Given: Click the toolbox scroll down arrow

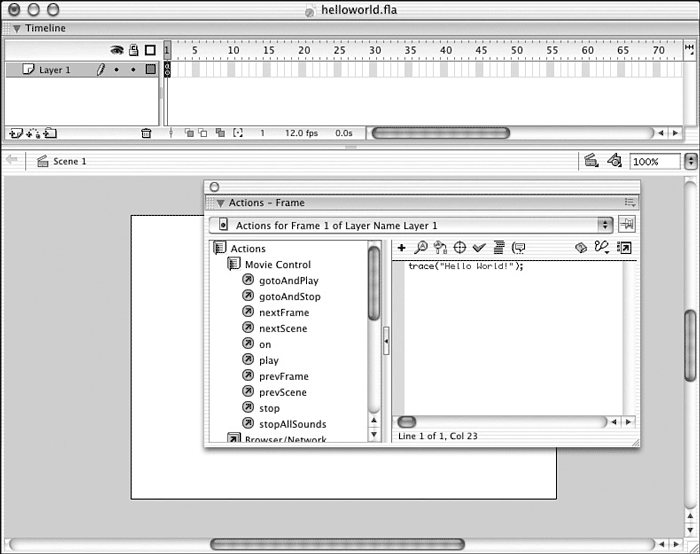Looking at the screenshot, I should [374, 434].
